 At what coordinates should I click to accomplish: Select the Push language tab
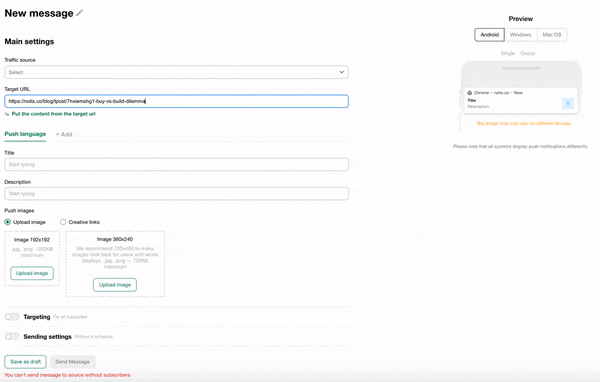[25, 134]
